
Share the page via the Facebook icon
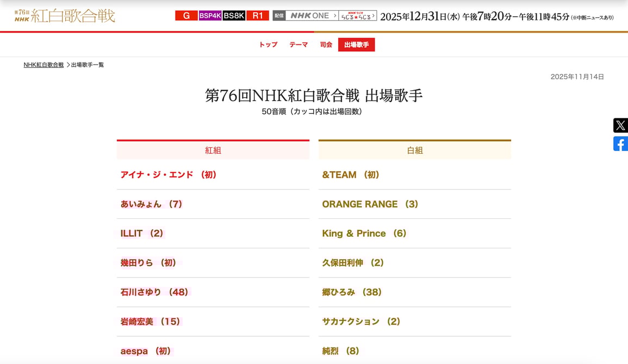(620, 143)
